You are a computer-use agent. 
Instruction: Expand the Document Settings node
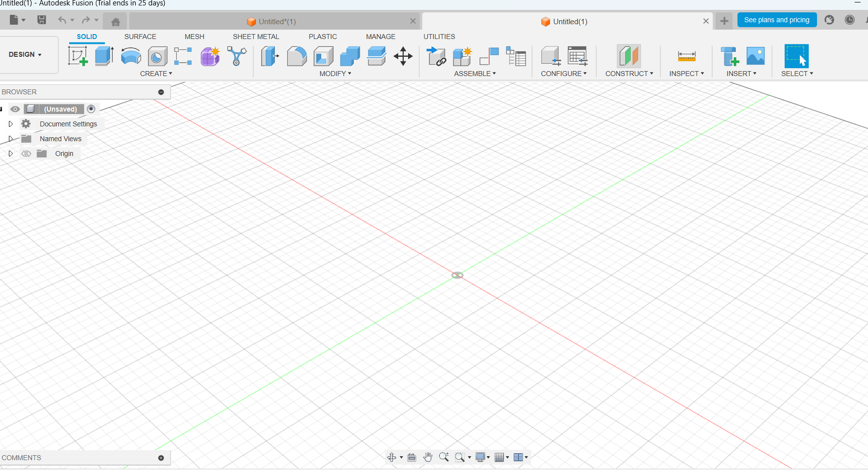[x=10, y=124]
